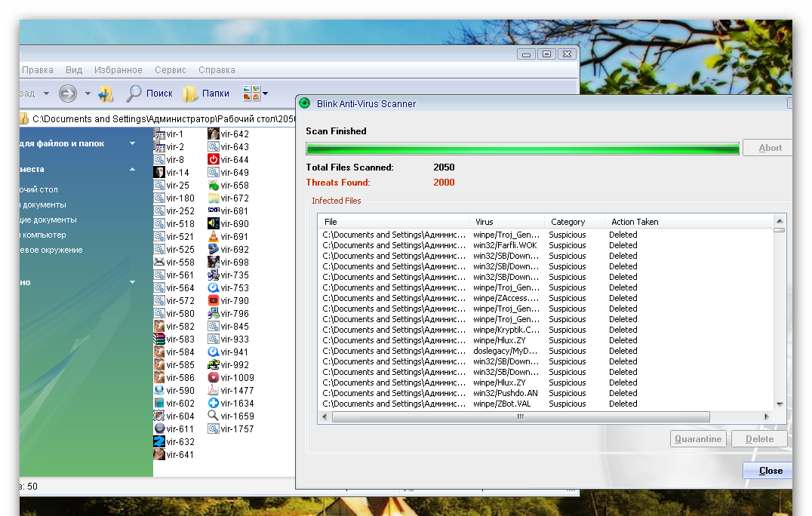This screenshot has width=812, height=516.
Task: Select the win32/Farfli.WOK row
Action: click(x=546, y=245)
